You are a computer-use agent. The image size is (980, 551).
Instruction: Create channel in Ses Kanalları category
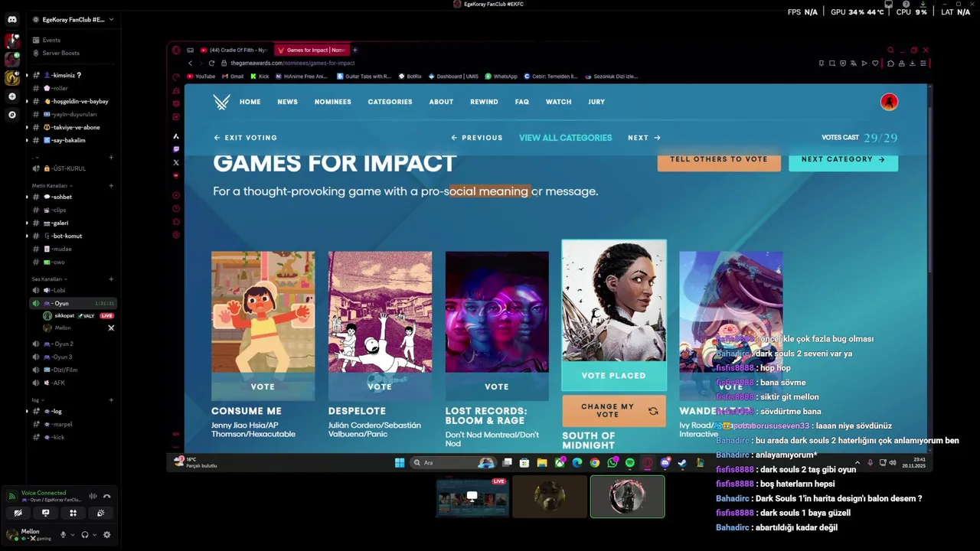pyautogui.click(x=111, y=279)
